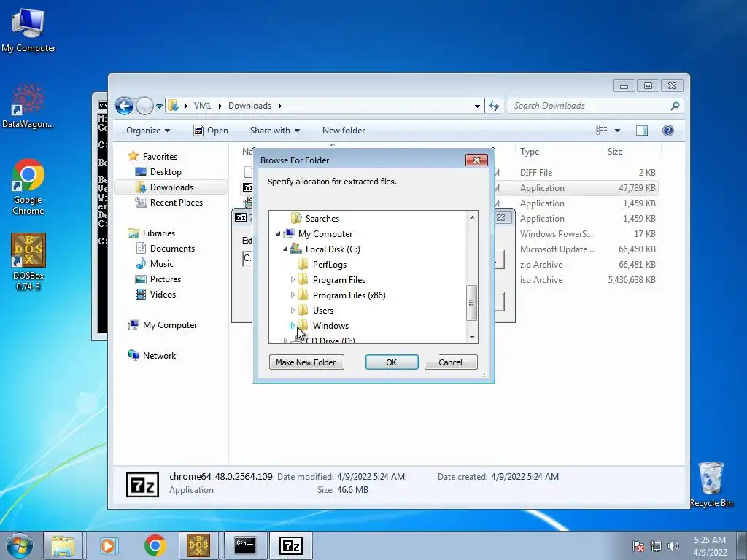Image resolution: width=747 pixels, height=560 pixels.
Task: Switch to 7-Zip taskbar button
Action: click(290, 545)
